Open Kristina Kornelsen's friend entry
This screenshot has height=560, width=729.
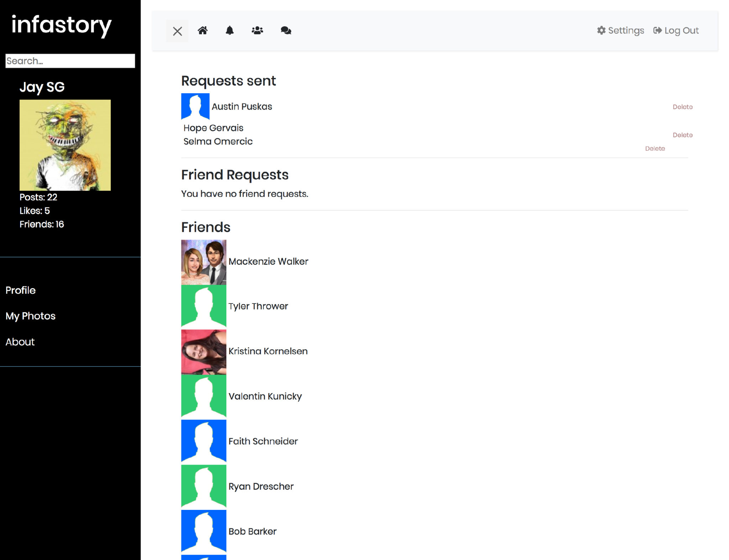268,351
